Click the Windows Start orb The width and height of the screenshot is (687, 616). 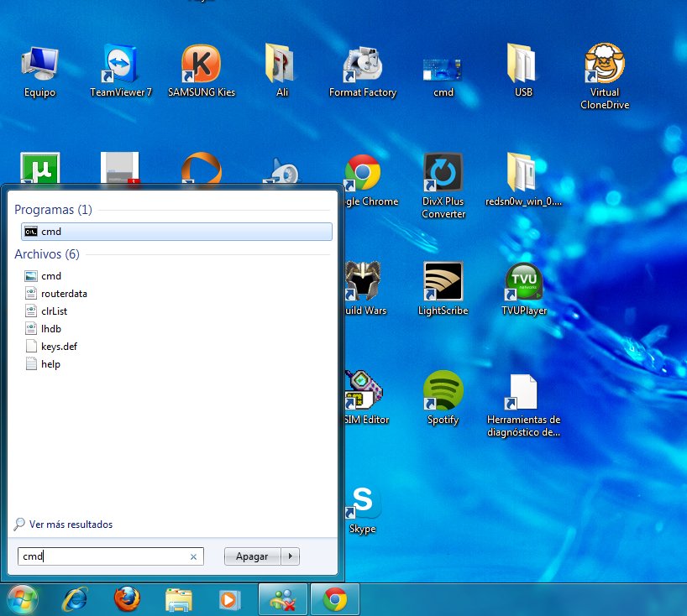coord(22,599)
